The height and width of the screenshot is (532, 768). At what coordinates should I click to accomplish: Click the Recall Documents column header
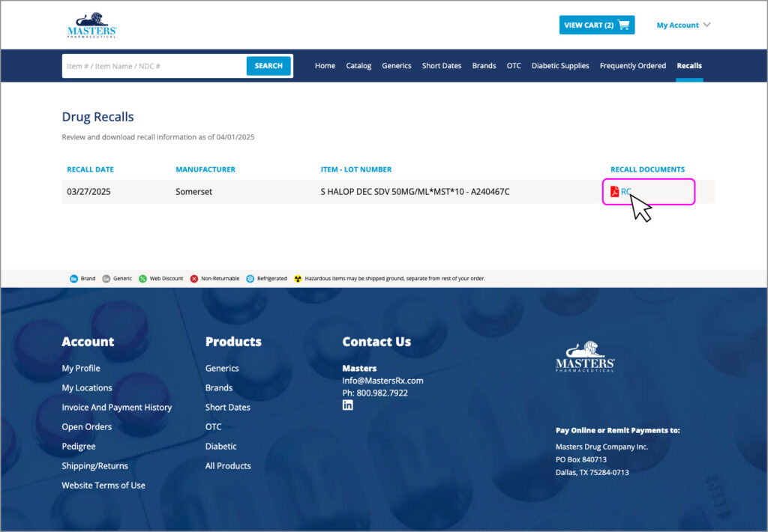(x=647, y=169)
